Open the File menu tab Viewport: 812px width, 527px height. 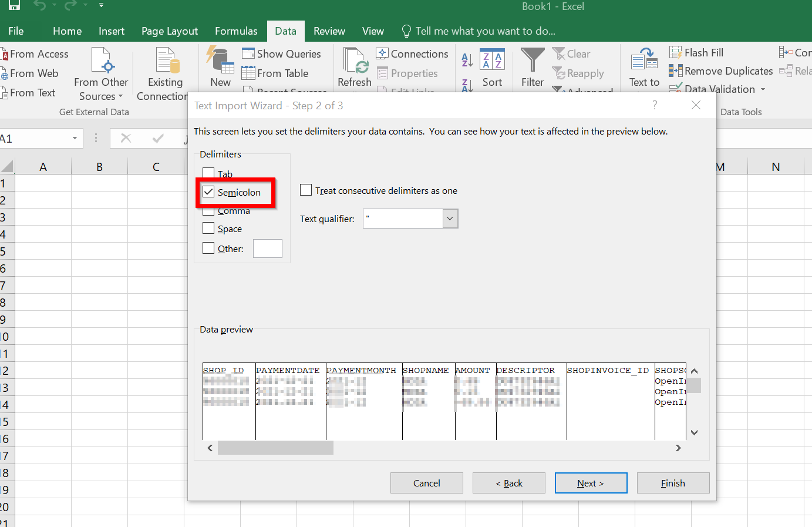pyautogui.click(x=16, y=31)
